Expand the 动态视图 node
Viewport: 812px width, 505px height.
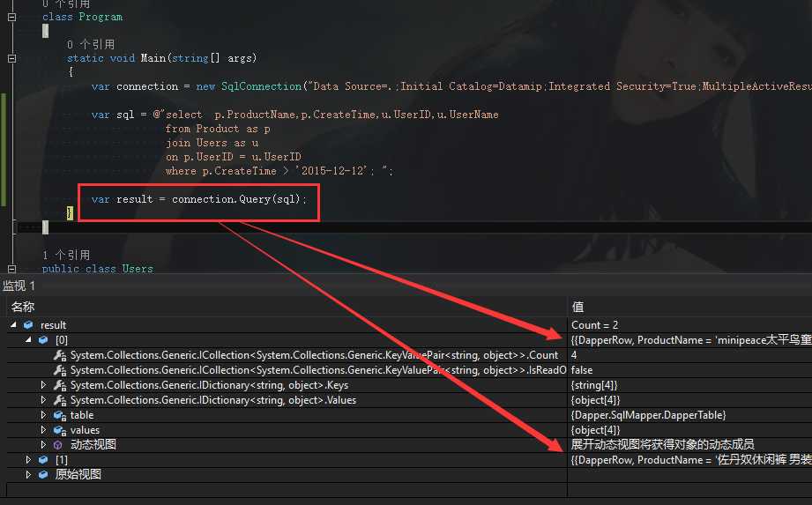point(44,445)
